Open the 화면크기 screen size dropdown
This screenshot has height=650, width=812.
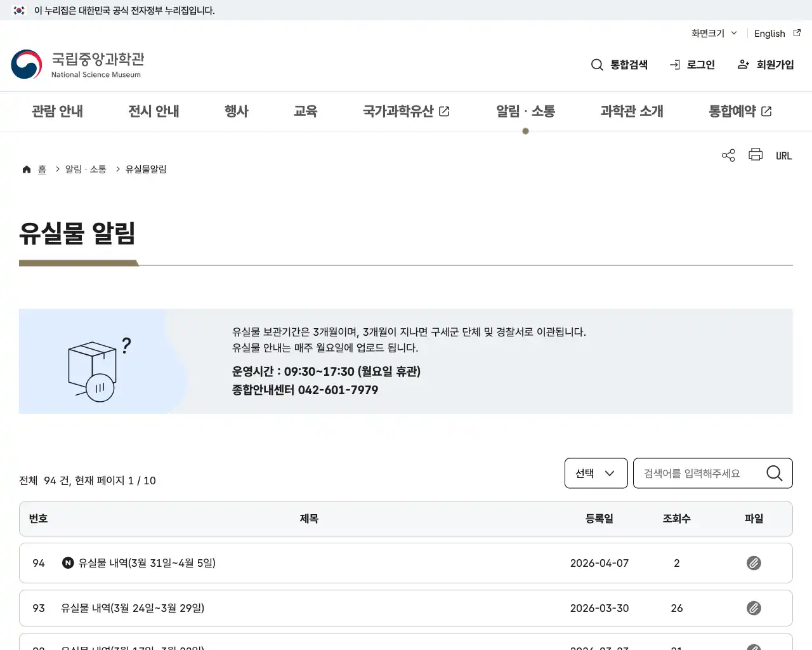[x=714, y=33]
